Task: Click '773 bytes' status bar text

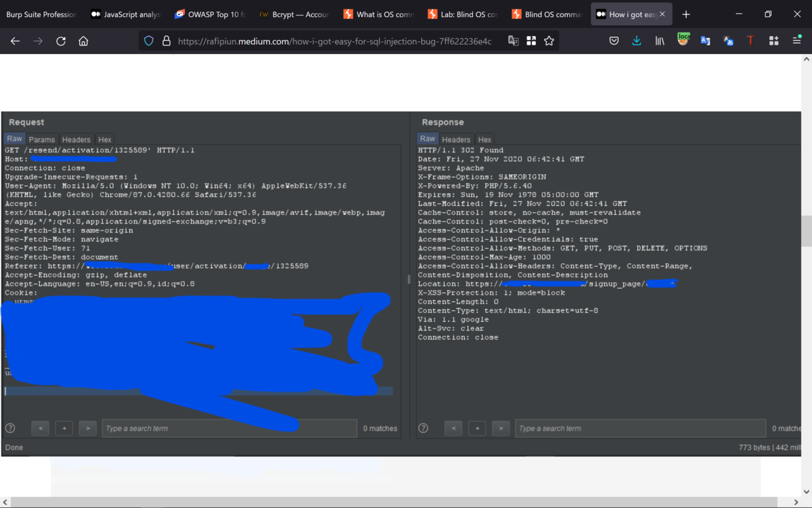Action: [755, 448]
